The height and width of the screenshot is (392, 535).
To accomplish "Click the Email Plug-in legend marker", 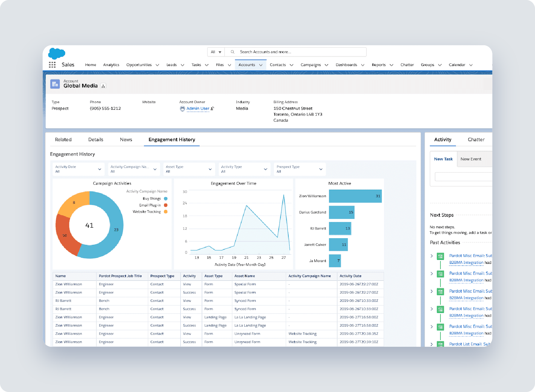I will 165,205.
